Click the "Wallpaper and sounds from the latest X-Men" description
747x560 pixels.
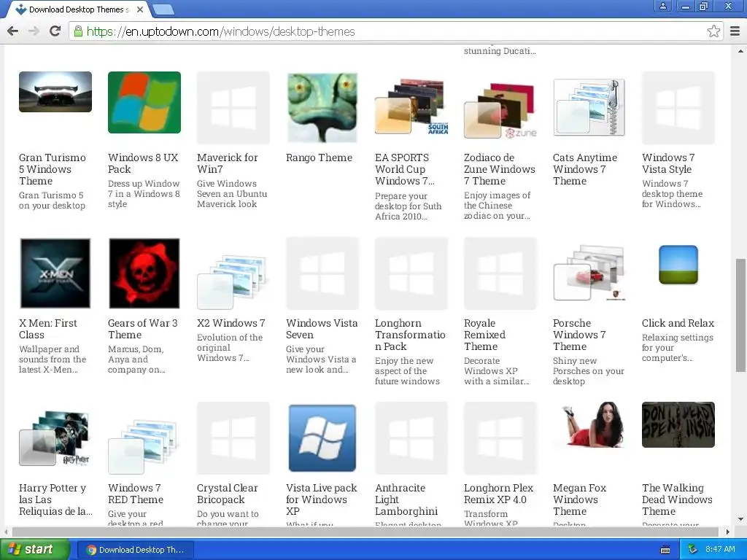[53, 359]
